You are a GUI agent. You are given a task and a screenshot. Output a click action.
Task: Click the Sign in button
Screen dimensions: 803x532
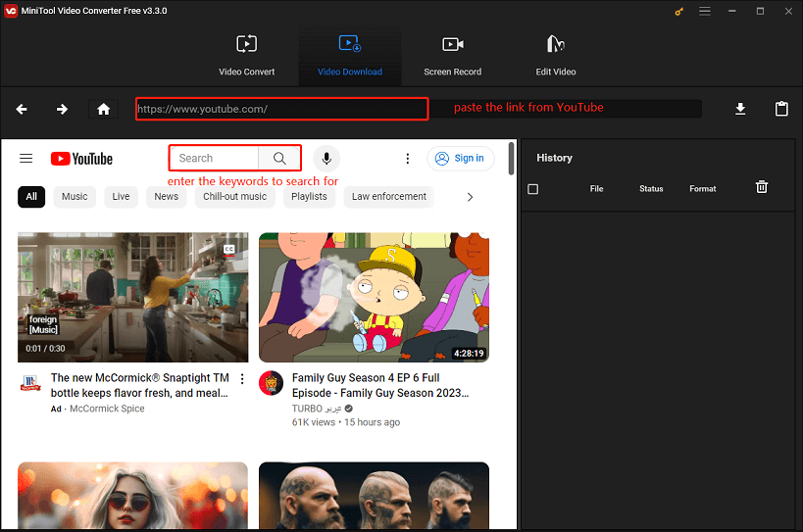[x=461, y=159]
